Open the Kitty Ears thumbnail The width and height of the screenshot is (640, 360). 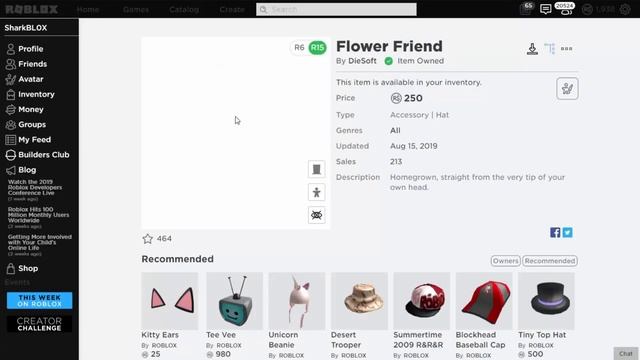click(x=169, y=301)
